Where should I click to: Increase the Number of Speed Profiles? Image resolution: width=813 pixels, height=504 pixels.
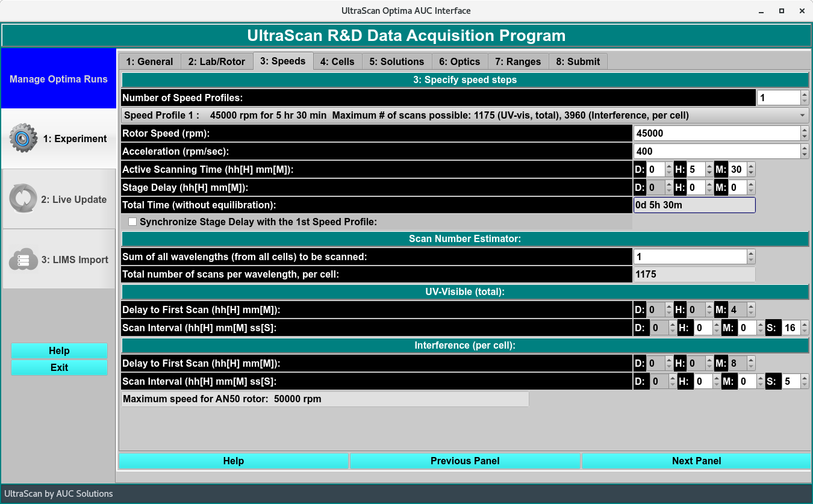(805, 95)
